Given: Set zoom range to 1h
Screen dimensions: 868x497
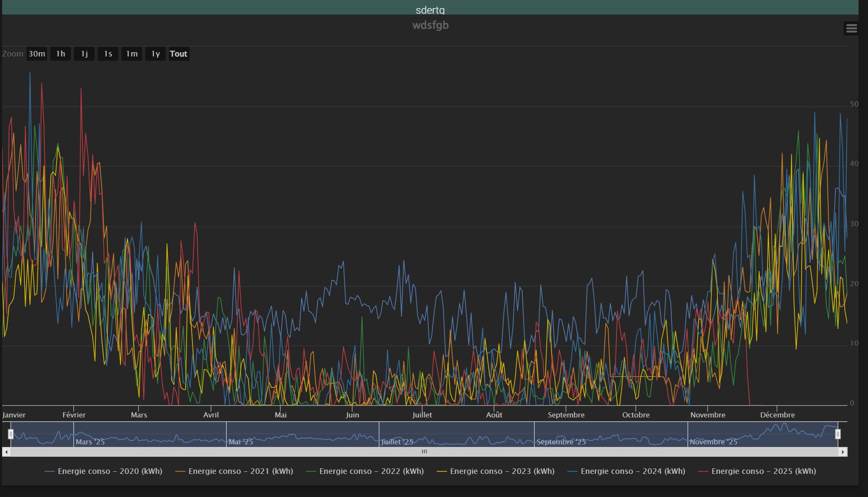Looking at the screenshot, I should tap(61, 54).
